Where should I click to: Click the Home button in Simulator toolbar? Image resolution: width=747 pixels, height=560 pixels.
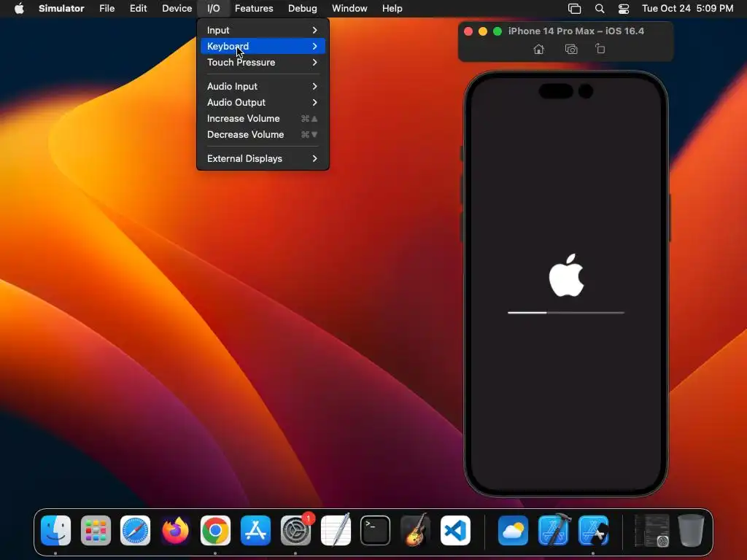(538, 49)
